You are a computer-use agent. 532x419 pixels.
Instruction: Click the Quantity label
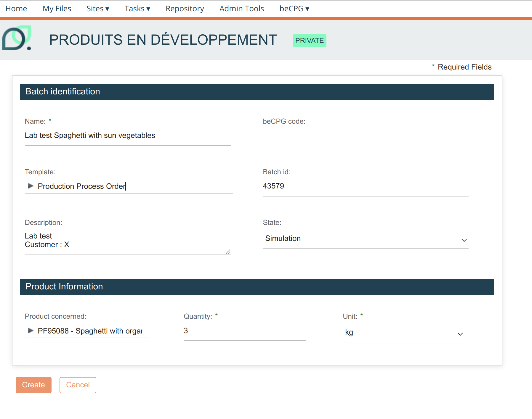click(x=198, y=316)
